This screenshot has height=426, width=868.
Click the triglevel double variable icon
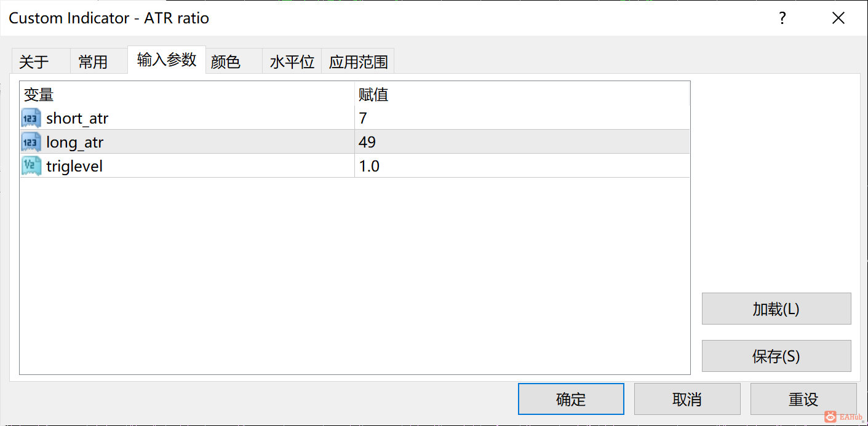(31, 166)
